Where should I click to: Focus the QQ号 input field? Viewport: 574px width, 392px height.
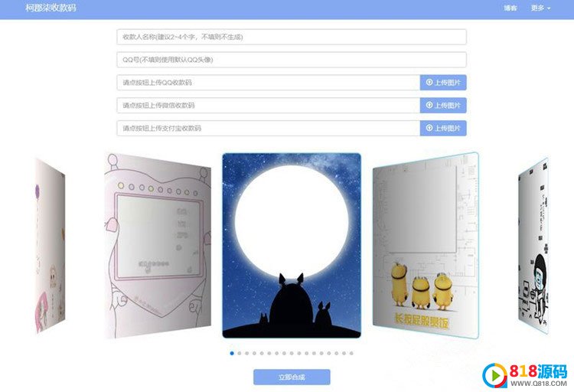pyautogui.click(x=292, y=60)
